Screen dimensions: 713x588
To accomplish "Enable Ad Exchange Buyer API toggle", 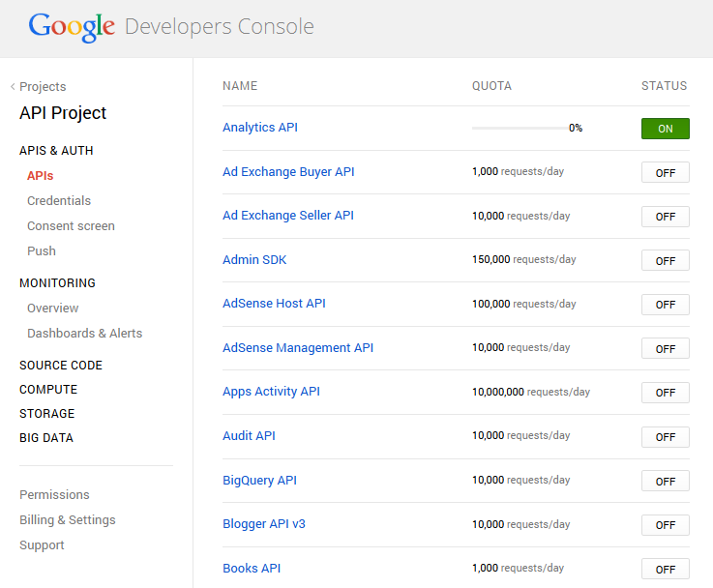I will point(666,173).
